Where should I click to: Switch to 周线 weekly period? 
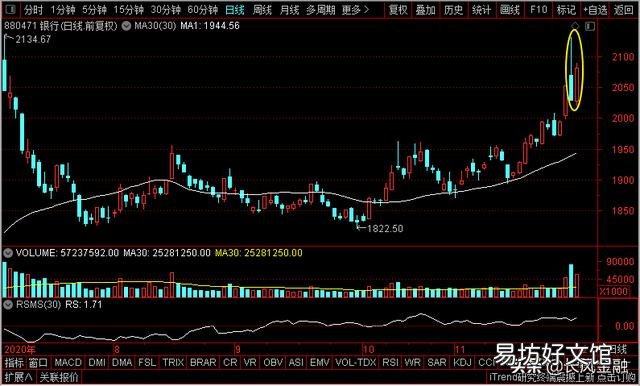(x=262, y=10)
